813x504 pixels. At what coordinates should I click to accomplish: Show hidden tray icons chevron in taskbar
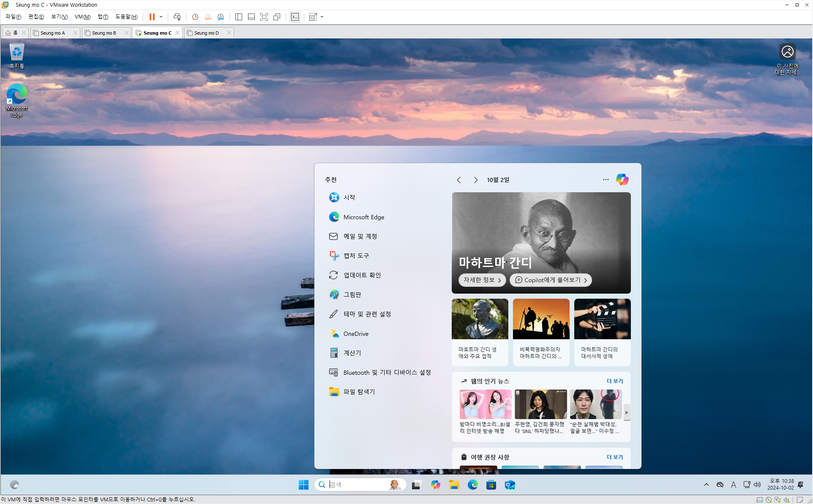[x=706, y=485]
